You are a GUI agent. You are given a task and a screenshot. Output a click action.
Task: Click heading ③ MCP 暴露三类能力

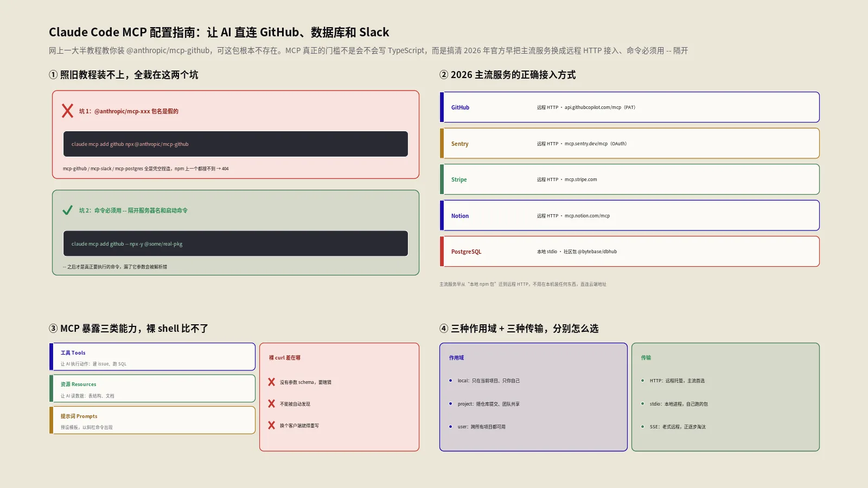[x=129, y=329]
